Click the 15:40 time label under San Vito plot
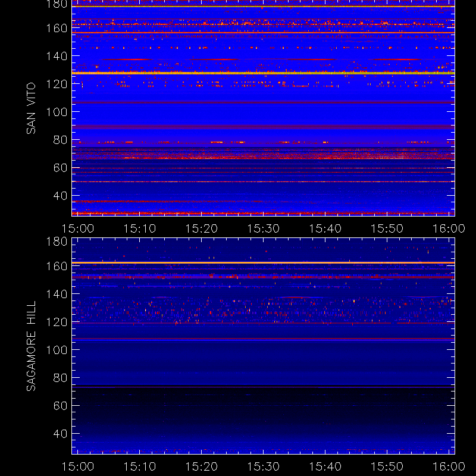Image resolution: width=476 pixels, height=476 pixels. (325, 228)
